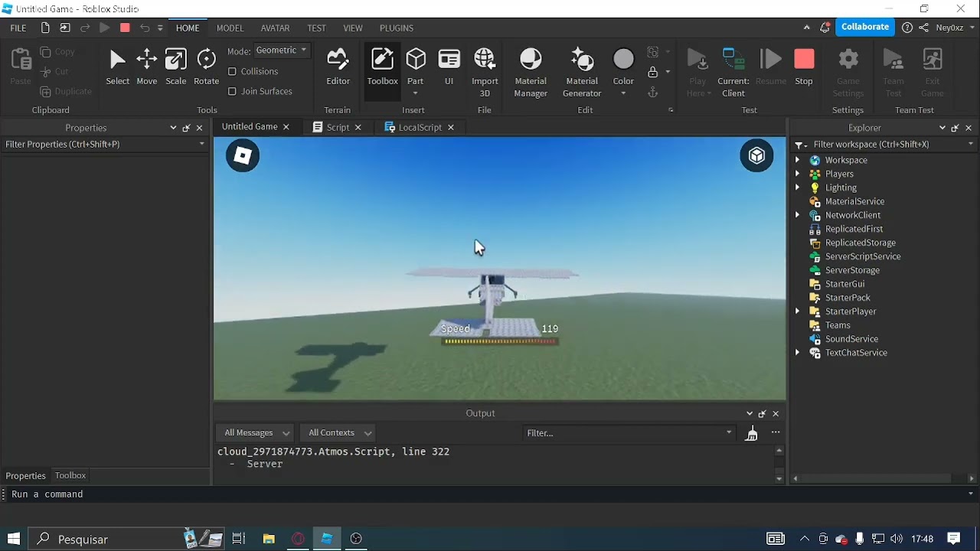
Task: Expand the Part dropdown arrow
Action: (x=416, y=93)
